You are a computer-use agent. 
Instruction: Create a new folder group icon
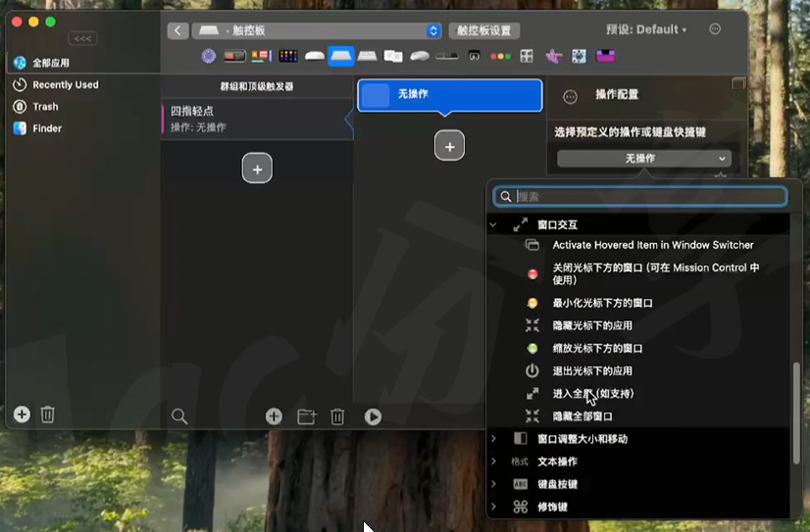307,416
